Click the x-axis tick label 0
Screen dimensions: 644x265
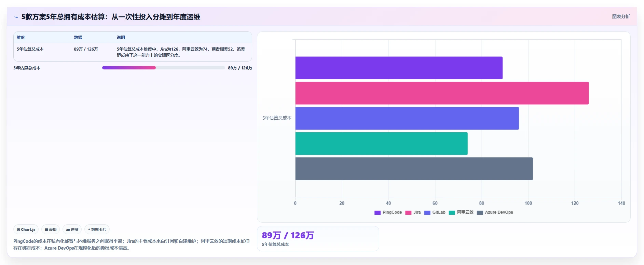pos(295,203)
